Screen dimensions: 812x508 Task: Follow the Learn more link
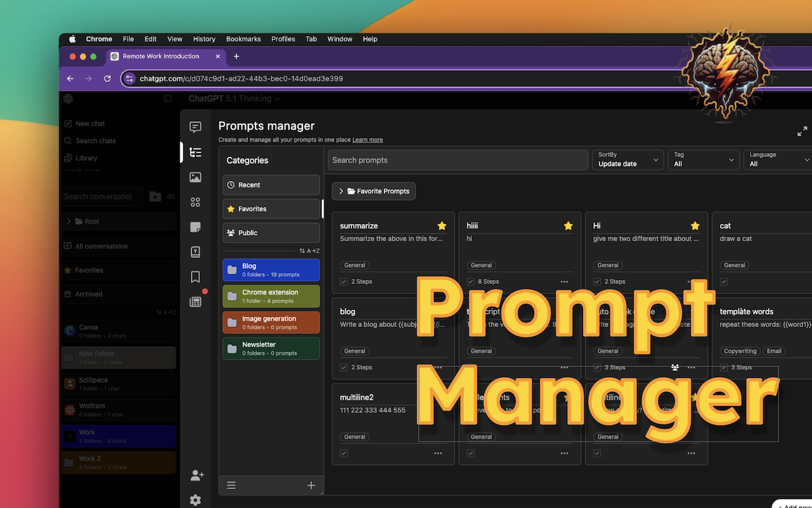click(368, 140)
